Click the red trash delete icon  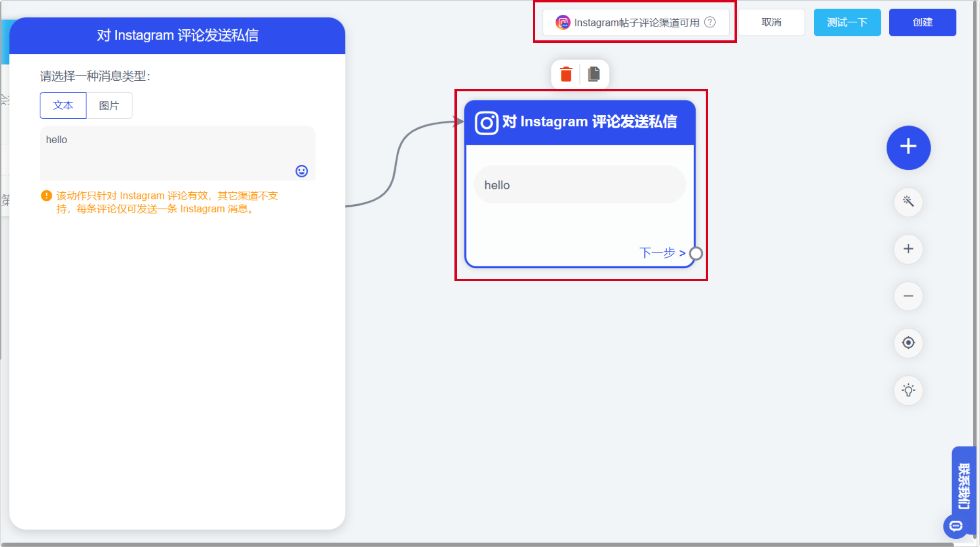click(x=566, y=75)
